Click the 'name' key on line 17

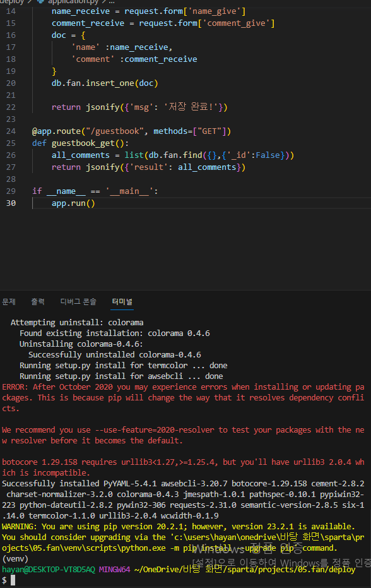pyautogui.click(x=85, y=47)
